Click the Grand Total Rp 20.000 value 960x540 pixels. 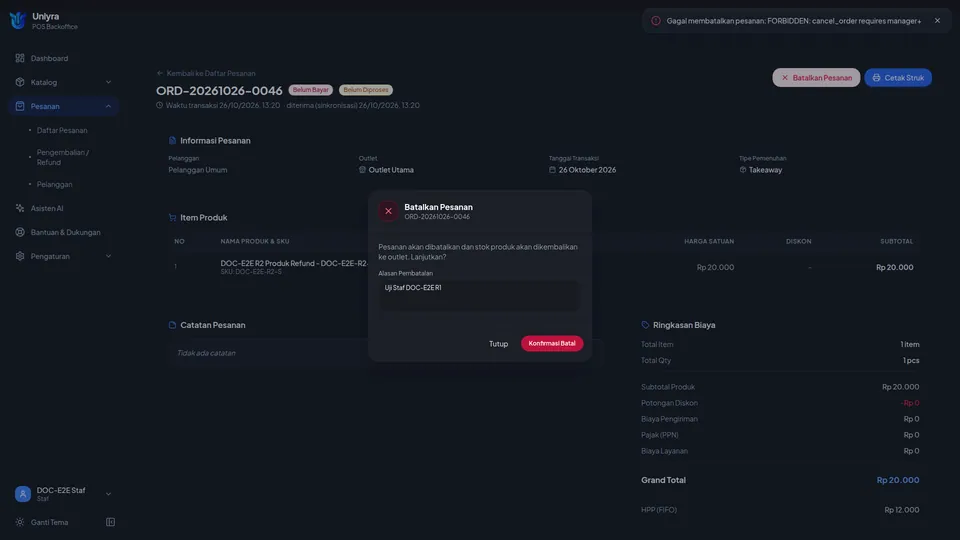[898, 480]
